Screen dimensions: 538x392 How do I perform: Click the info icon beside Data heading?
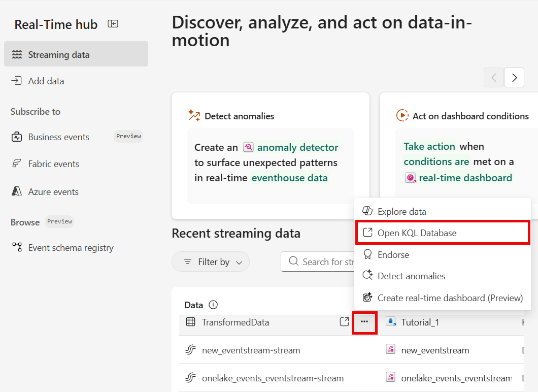coord(213,305)
